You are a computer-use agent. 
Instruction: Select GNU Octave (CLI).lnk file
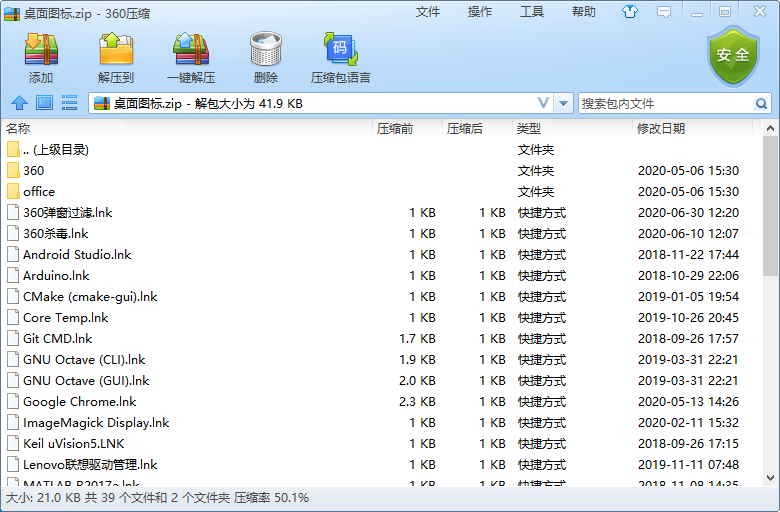(84, 359)
